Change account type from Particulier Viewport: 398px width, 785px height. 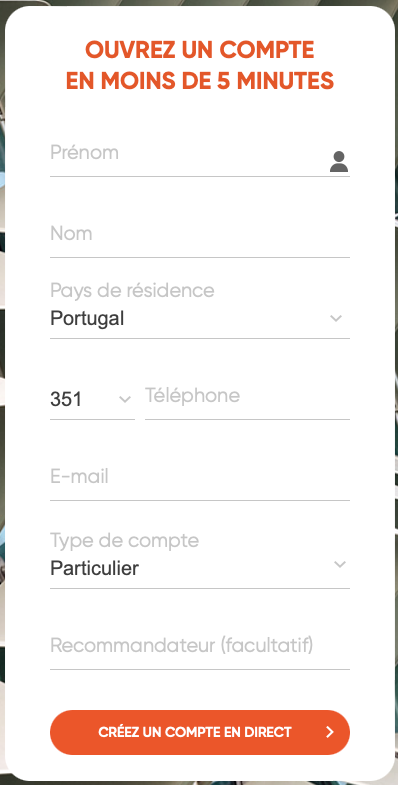[200, 568]
